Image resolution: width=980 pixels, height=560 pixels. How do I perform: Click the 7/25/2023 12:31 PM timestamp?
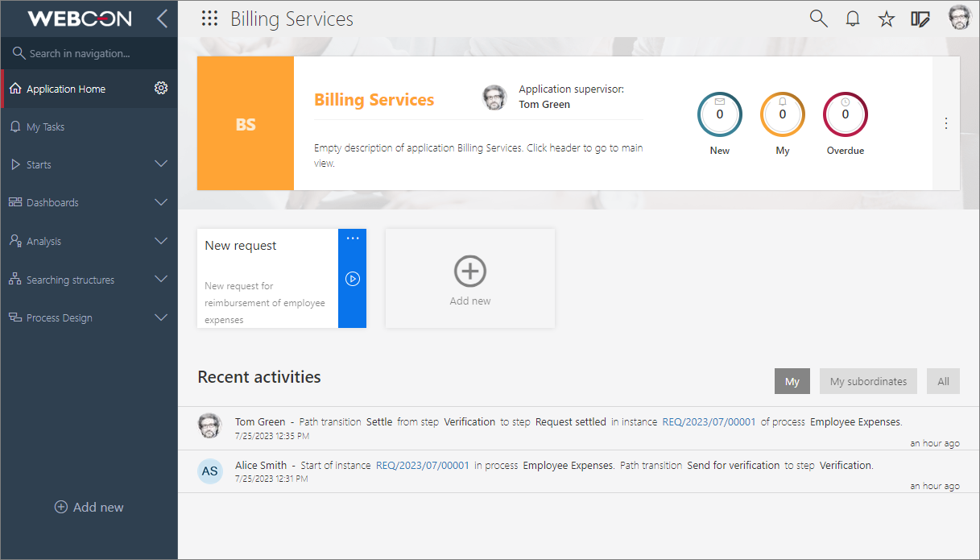pos(272,479)
